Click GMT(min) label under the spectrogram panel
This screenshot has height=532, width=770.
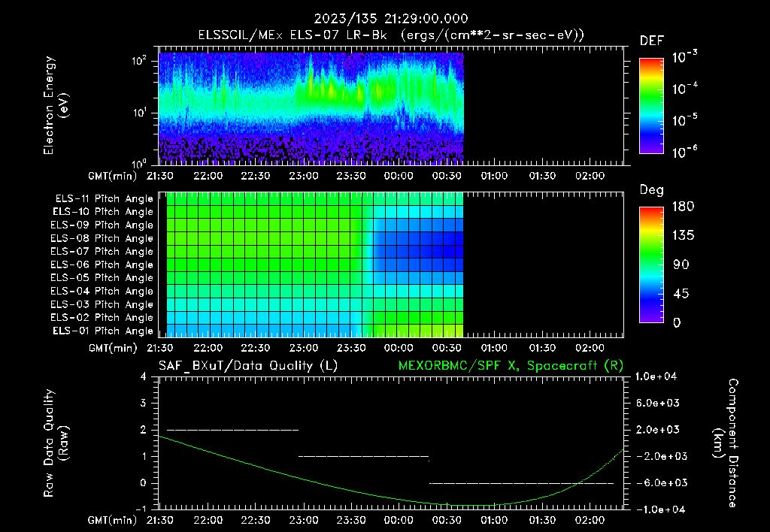(113, 176)
